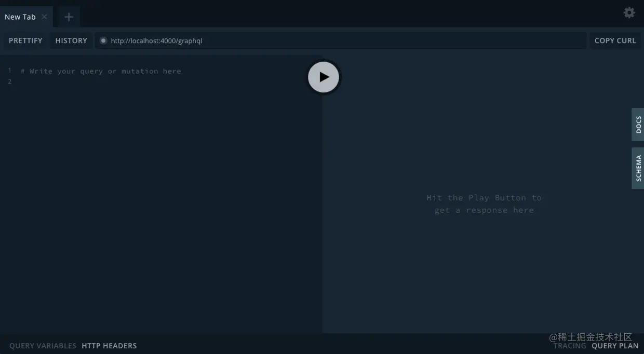Open the DOCS side tab
This screenshot has width=644, height=354.
click(638, 125)
